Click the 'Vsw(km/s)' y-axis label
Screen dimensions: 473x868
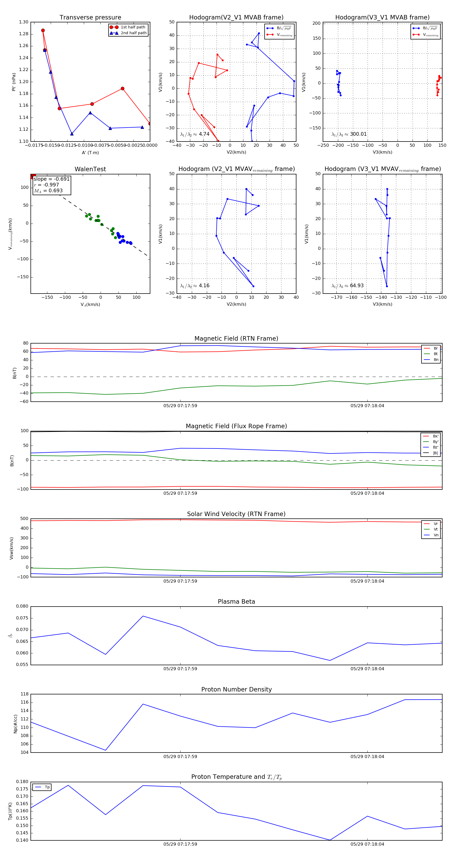[x=12, y=548]
